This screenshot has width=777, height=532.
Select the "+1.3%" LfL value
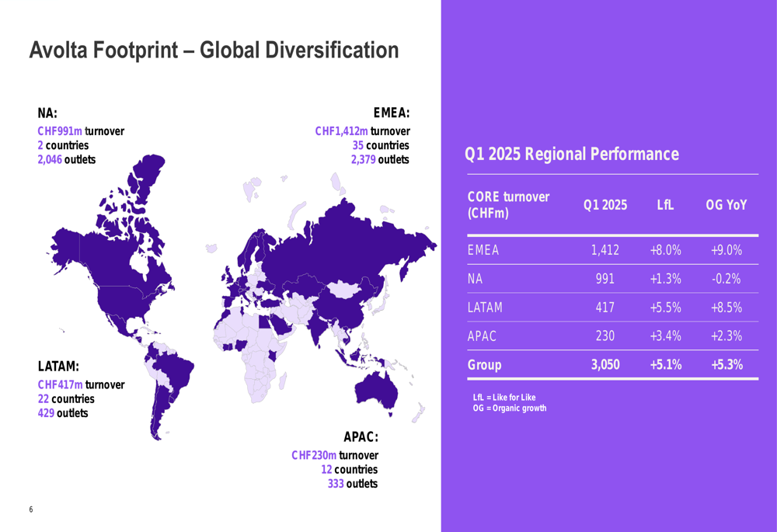pyautogui.click(x=666, y=279)
